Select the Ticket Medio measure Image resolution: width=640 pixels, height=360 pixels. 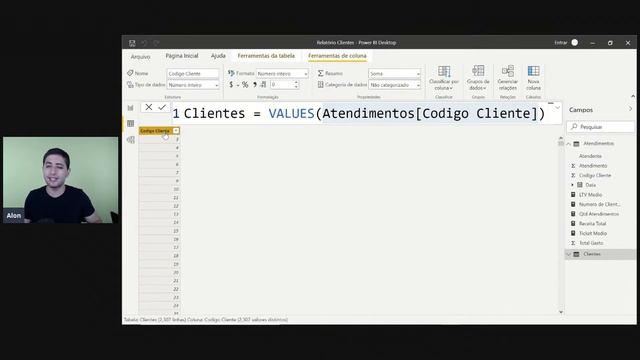pyautogui.click(x=593, y=233)
